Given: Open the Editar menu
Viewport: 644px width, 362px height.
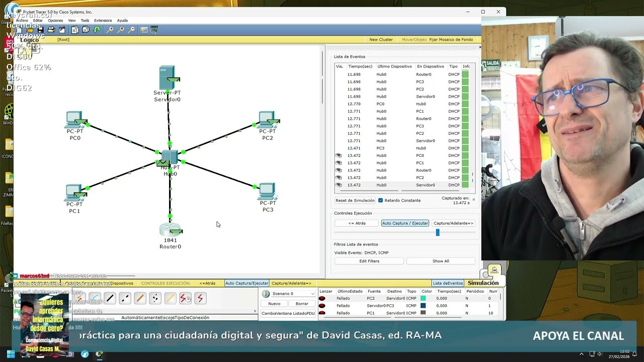Looking at the screenshot, I should (x=38, y=21).
